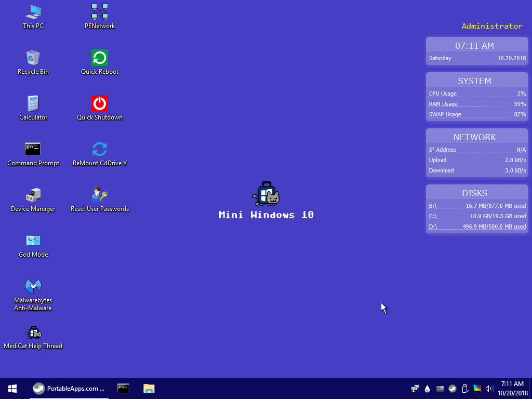Switch to the PortableApps.com taskbar window

(69, 389)
